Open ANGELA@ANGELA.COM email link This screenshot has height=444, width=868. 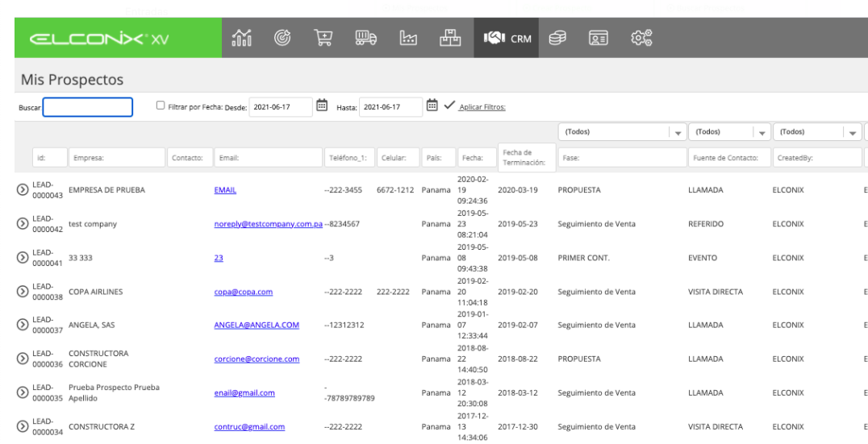tap(257, 325)
